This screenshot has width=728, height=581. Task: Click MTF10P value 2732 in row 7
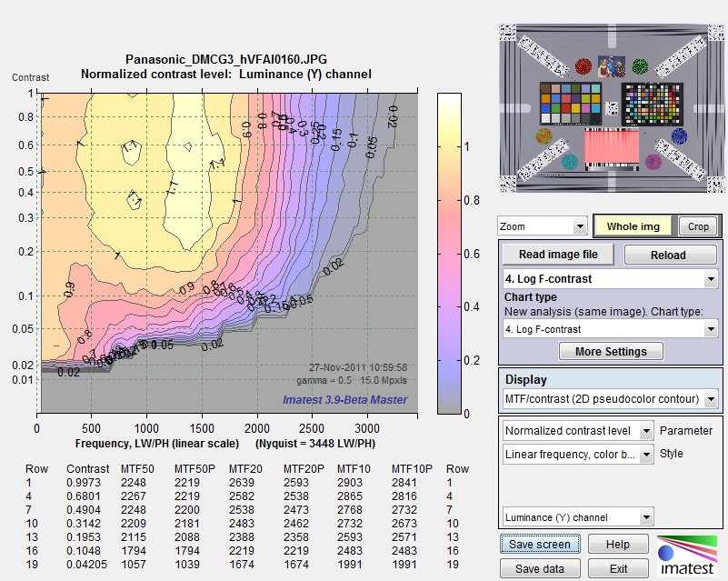[x=404, y=510]
